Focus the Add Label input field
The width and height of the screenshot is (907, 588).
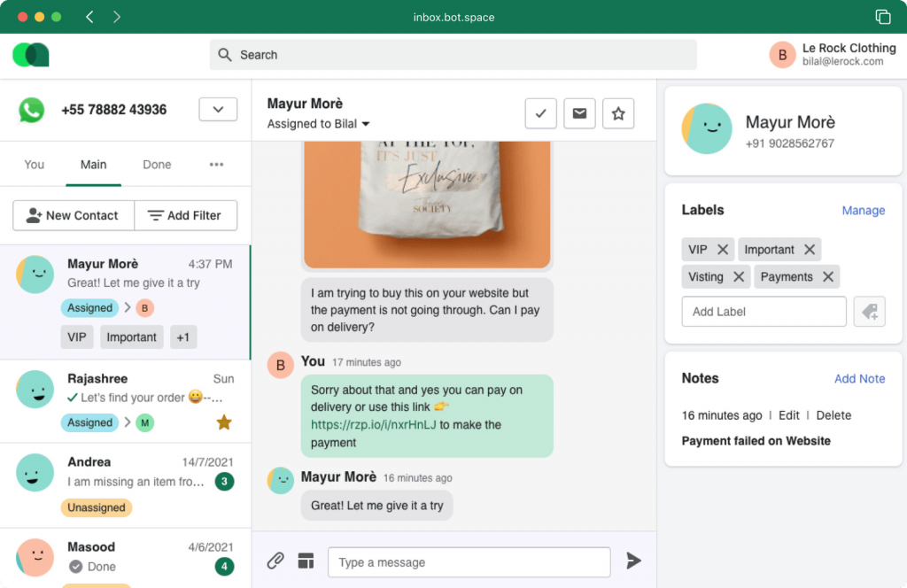(x=764, y=312)
